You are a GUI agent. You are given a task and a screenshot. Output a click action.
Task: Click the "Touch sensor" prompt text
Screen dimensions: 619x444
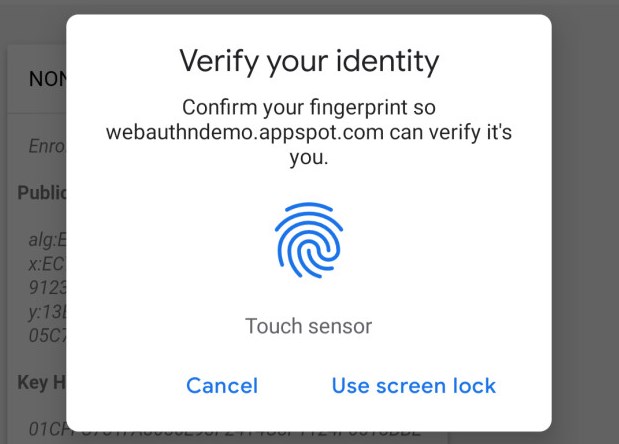[309, 326]
